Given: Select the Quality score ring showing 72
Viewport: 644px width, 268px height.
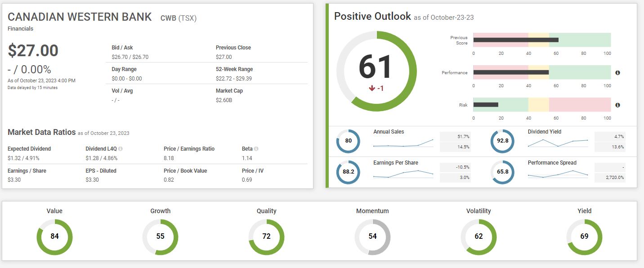Looking at the screenshot, I should tap(266, 237).
